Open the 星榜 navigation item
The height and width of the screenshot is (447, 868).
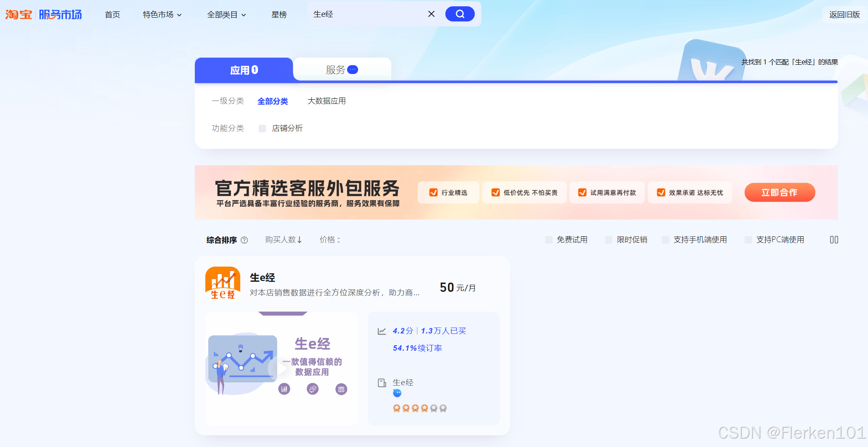(279, 15)
